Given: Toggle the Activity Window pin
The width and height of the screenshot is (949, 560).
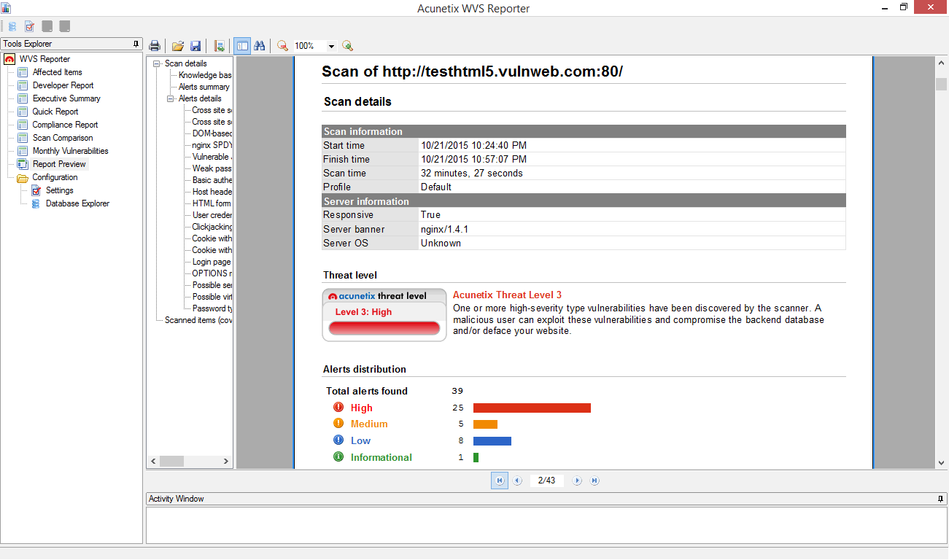Looking at the screenshot, I should pos(940,499).
